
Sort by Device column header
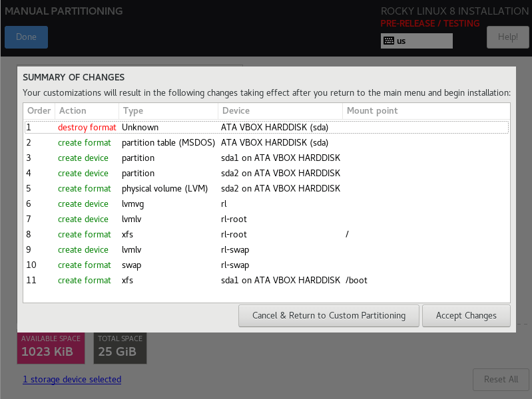pyautogui.click(x=280, y=111)
